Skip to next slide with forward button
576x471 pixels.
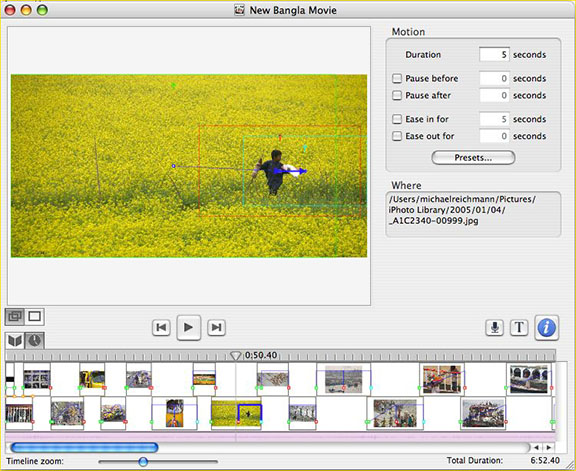click(x=216, y=327)
